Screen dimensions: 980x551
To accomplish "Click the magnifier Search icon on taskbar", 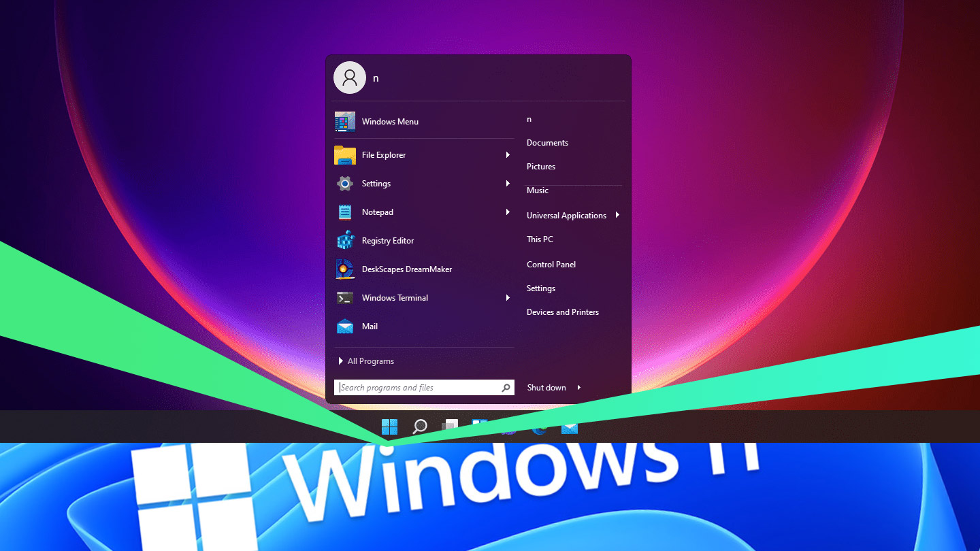I will [x=420, y=427].
